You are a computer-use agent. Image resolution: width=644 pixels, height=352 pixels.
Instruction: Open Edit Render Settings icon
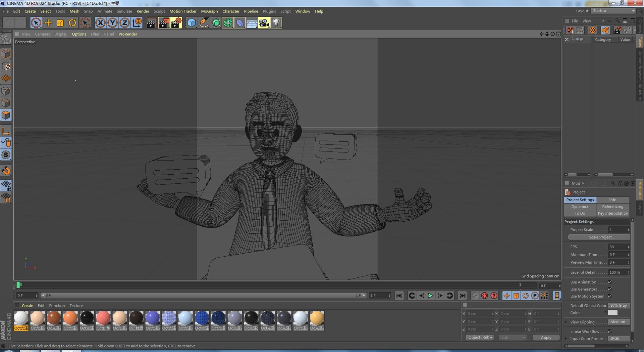176,23
